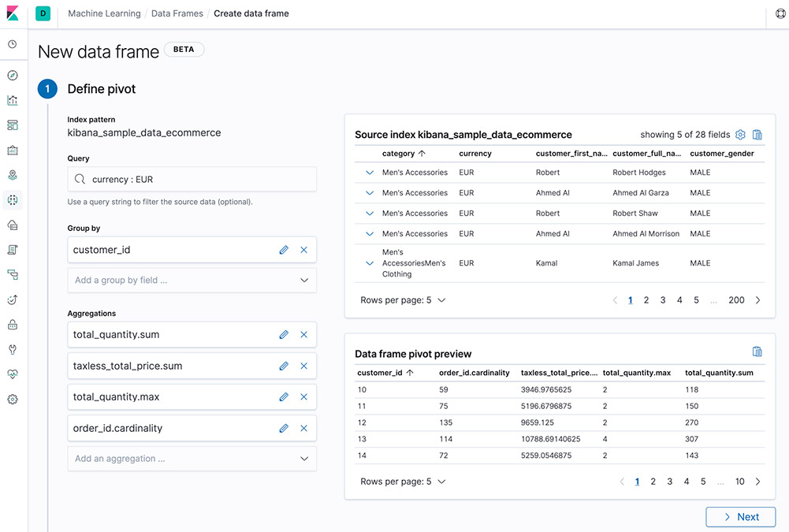
Task: Open pivot preview Rows per page dropdown
Action: 403,482
